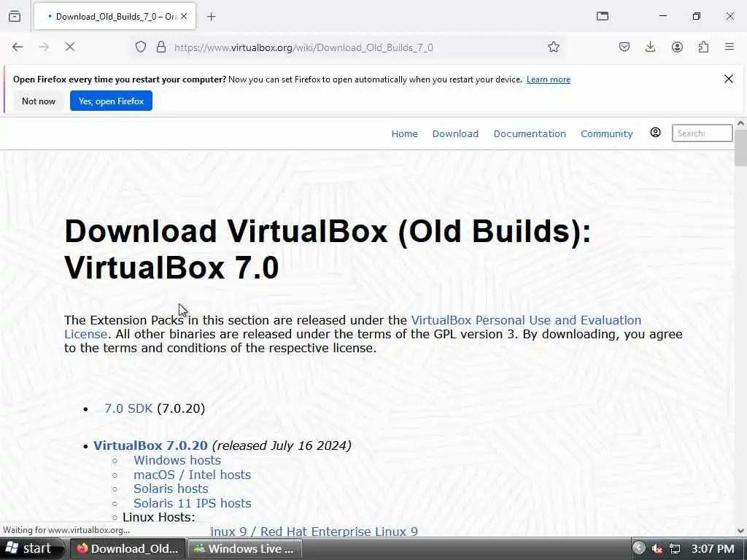Click the network connection tray icon
This screenshot has width=747, height=560.
pos(675,549)
